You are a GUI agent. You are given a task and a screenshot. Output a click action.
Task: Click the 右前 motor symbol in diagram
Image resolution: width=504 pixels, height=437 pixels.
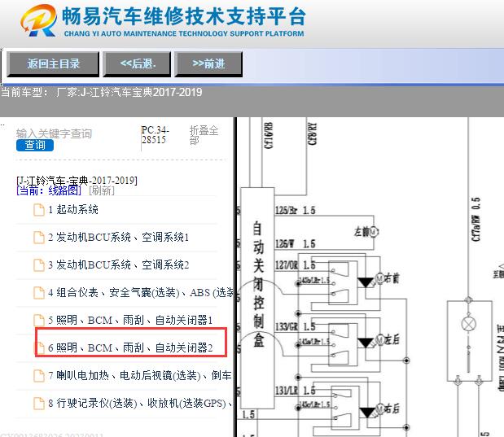pos(380,278)
